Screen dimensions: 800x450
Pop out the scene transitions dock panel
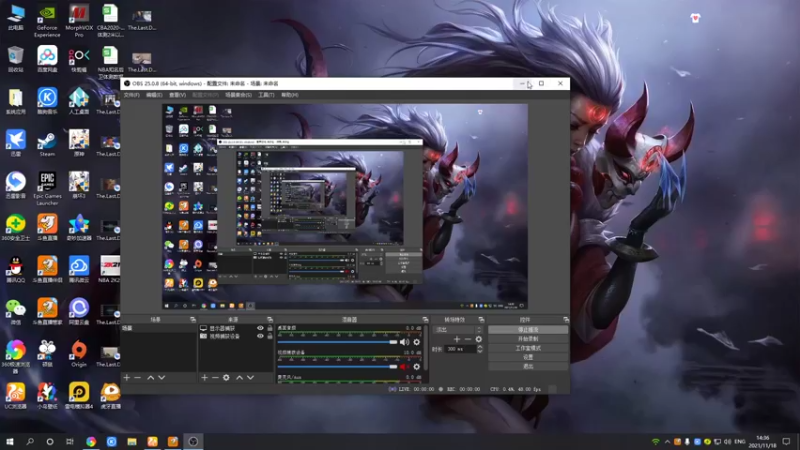[481, 319]
